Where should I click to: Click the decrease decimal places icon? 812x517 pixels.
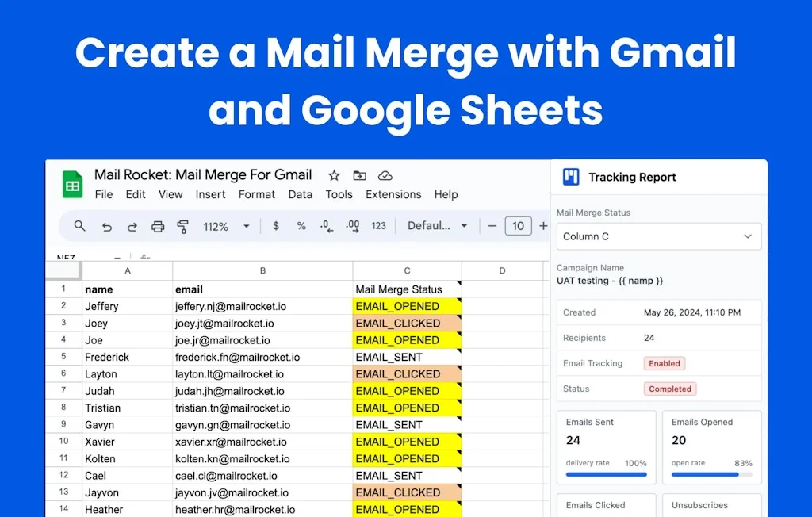click(325, 226)
